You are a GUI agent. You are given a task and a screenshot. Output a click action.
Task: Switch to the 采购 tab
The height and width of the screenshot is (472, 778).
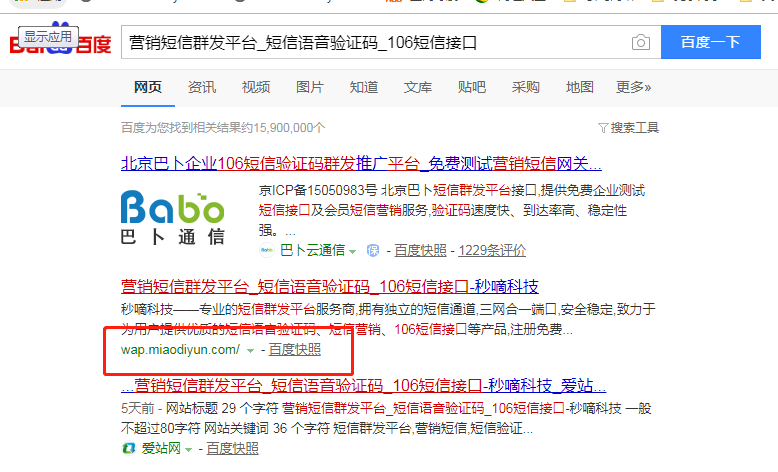click(525, 87)
